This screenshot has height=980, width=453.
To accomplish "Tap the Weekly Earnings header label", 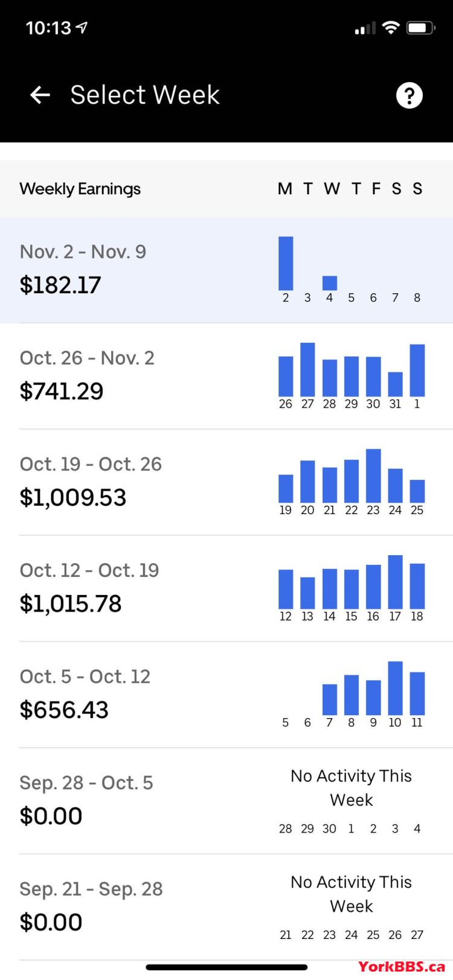I will coord(80,189).
